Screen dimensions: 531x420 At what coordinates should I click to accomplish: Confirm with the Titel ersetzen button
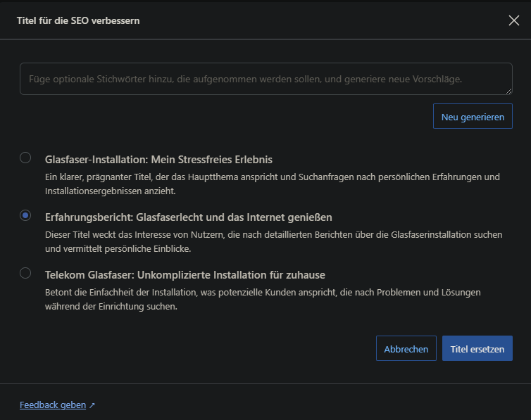[x=477, y=349]
